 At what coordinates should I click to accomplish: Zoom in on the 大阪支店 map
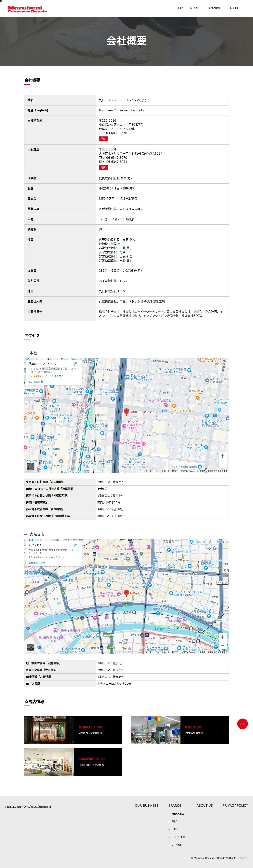pos(222,637)
